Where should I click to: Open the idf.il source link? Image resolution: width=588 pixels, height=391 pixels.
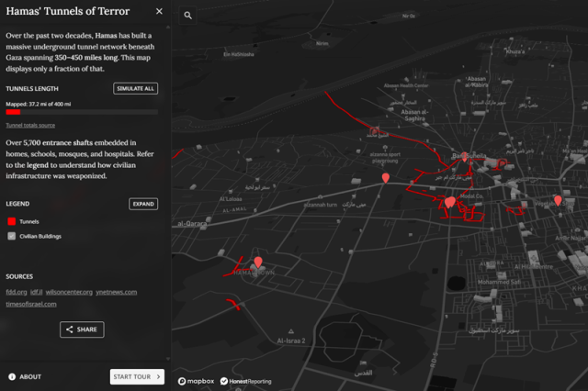[36, 292]
